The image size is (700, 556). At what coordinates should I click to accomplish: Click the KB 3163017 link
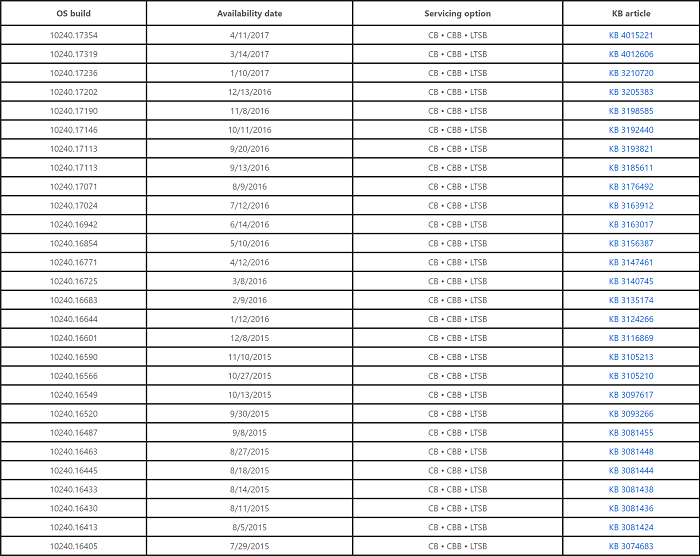631,225
